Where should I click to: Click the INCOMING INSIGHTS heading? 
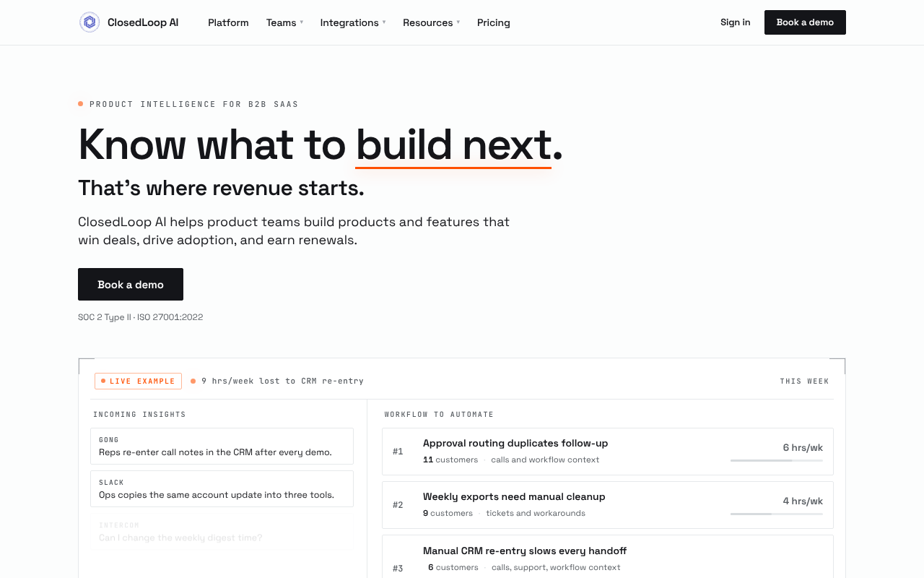[139, 415]
